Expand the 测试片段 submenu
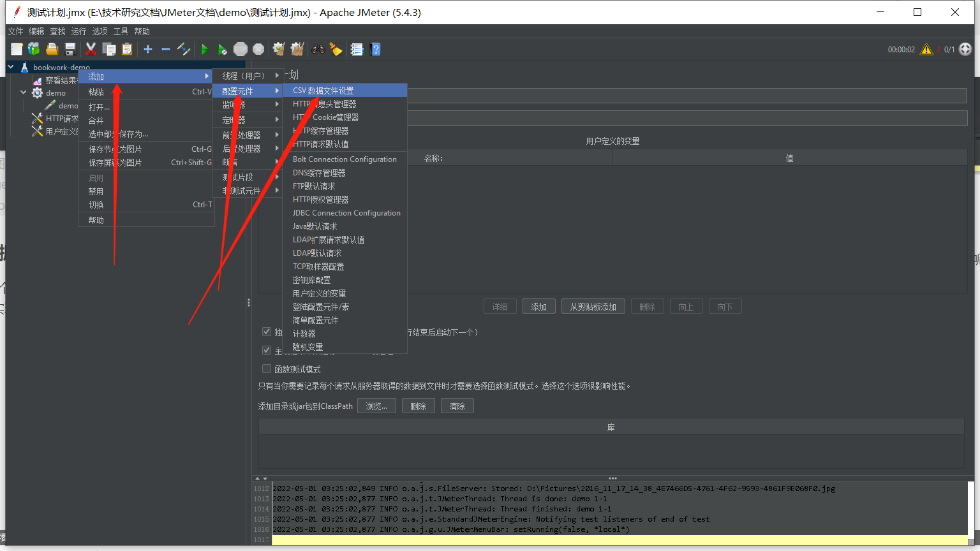 pyautogui.click(x=248, y=177)
